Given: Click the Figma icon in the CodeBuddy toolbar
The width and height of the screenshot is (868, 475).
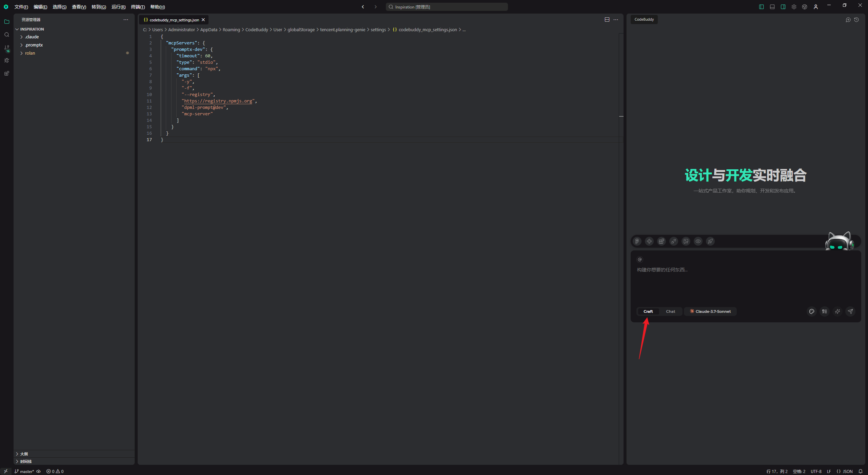Looking at the screenshot, I should 637,241.
